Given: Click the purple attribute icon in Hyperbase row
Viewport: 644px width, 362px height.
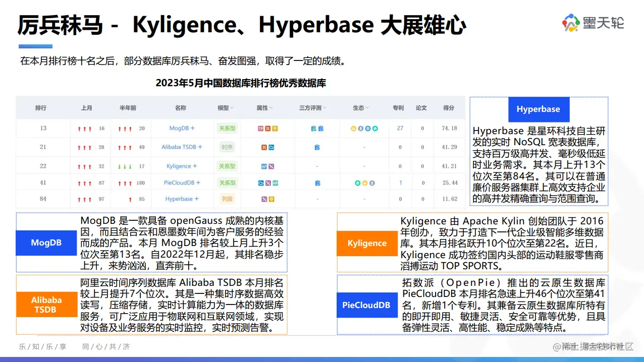Looking at the screenshot, I should coord(264,199).
